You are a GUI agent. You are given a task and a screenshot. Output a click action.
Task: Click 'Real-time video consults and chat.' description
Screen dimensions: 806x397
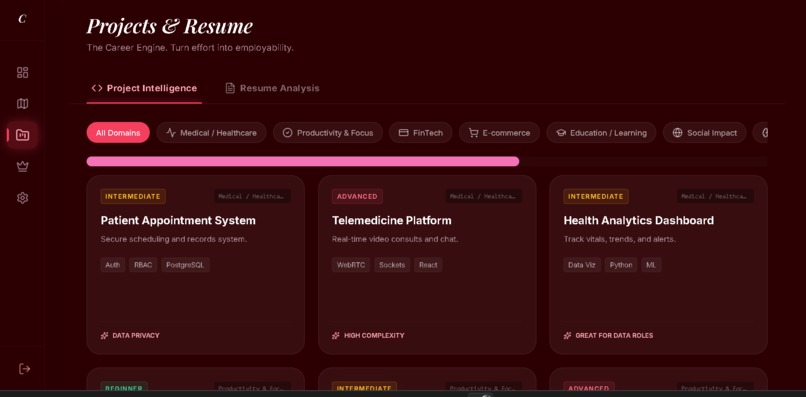pyautogui.click(x=395, y=239)
